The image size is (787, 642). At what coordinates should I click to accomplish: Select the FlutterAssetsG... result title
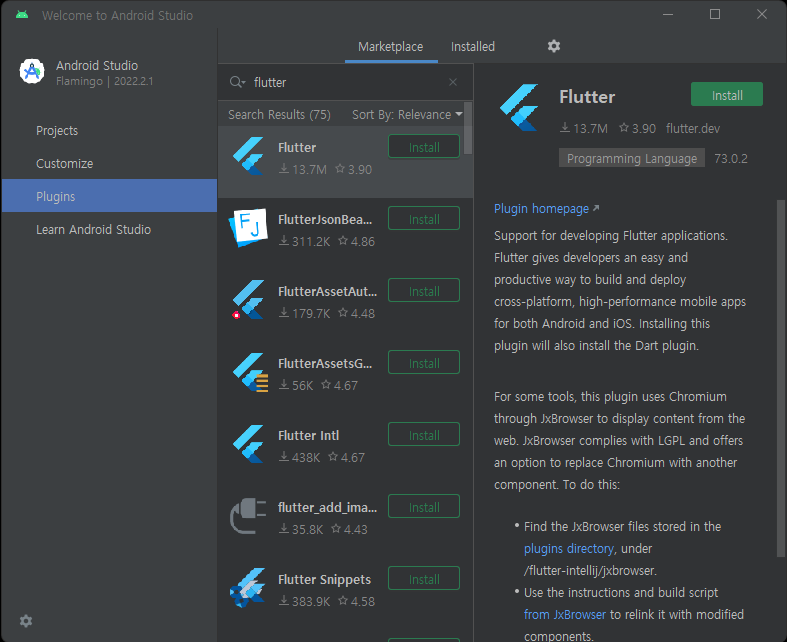[325, 363]
